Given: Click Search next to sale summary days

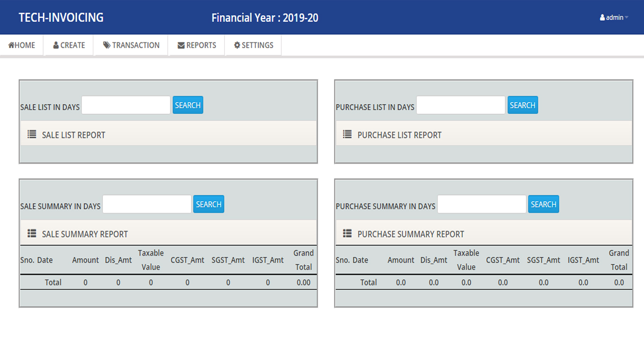Looking at the screenshot, I should [208, 204].
